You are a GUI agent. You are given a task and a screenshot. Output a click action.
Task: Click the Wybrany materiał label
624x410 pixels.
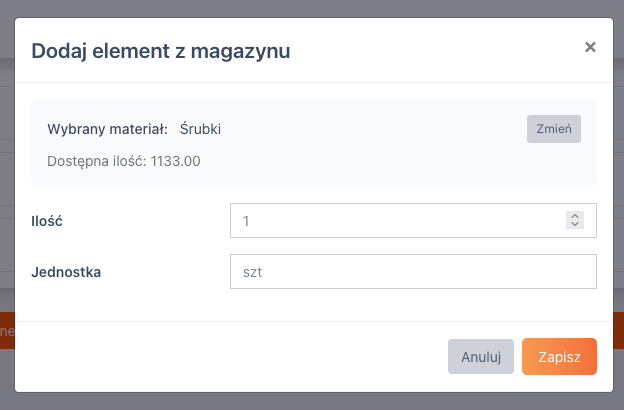click(x=107, y=130)
